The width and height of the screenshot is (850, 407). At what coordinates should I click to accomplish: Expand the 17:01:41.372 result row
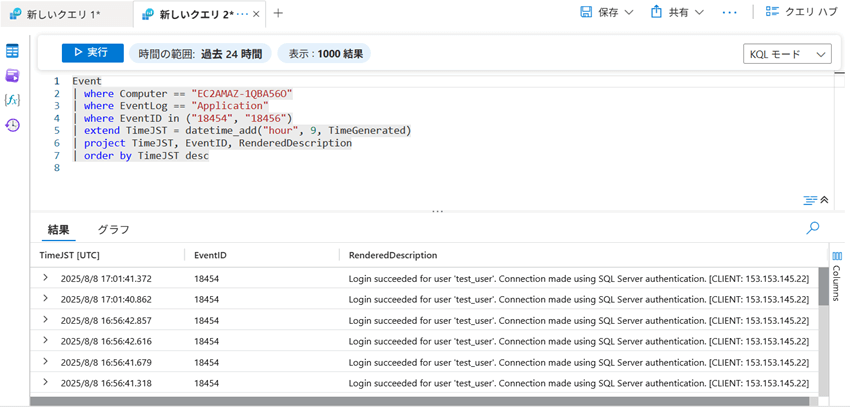[45, 278]
